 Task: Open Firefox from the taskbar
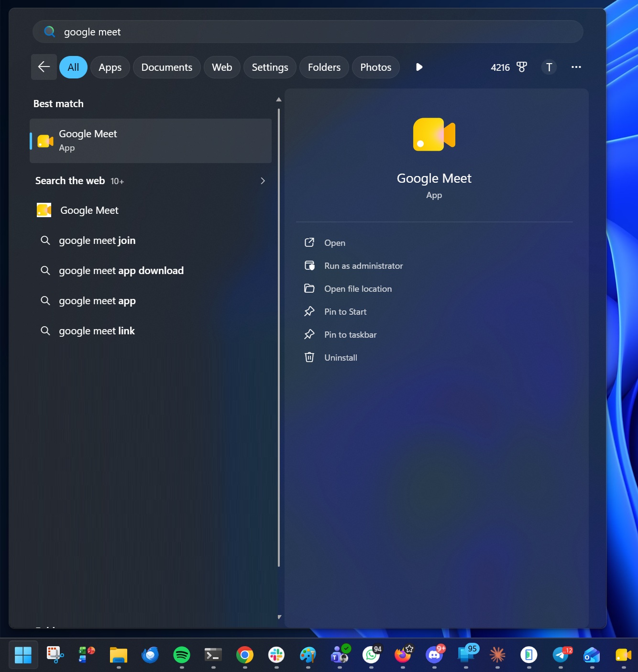coord(403,655)
